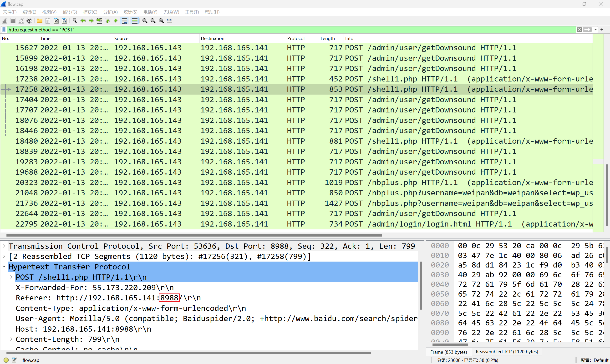
Task: Open a capture file with the folder icon
Action: click(40, 21)
